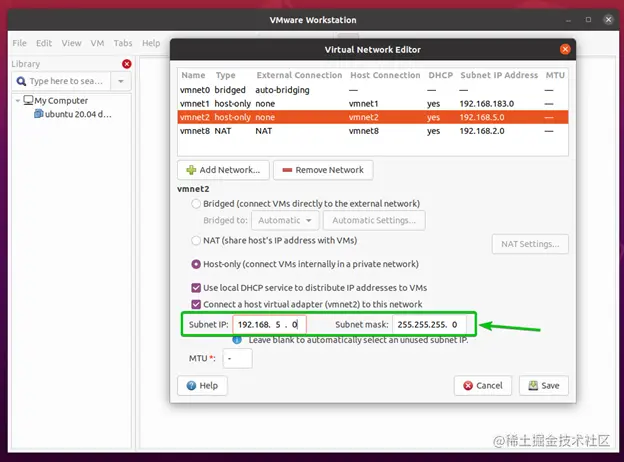Click the DHCP column header

(x=440, y=75)
